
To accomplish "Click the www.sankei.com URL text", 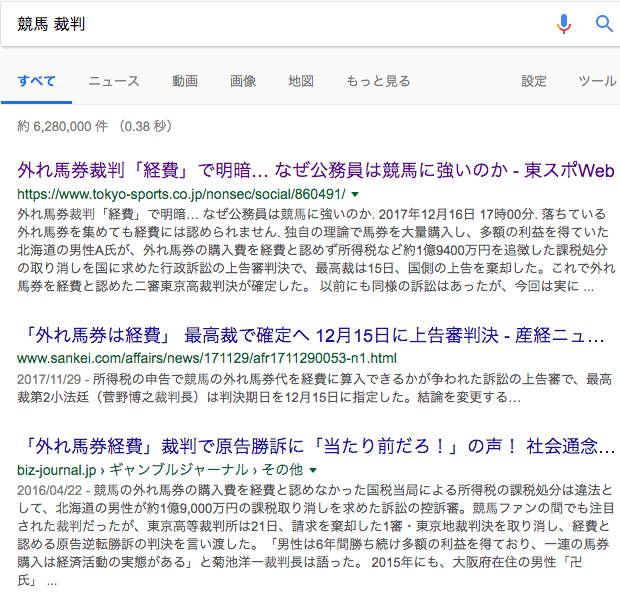I will 207,358.
